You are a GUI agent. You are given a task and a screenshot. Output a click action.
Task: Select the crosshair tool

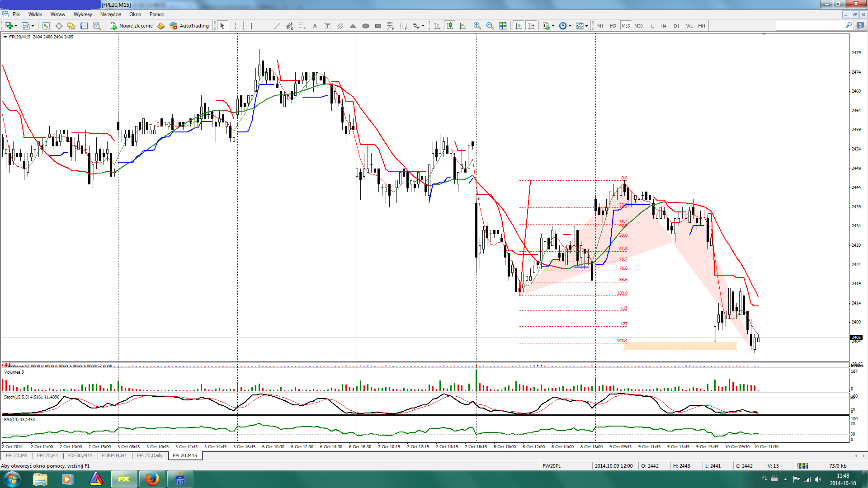pyautogui.click(x=235, y=26)
